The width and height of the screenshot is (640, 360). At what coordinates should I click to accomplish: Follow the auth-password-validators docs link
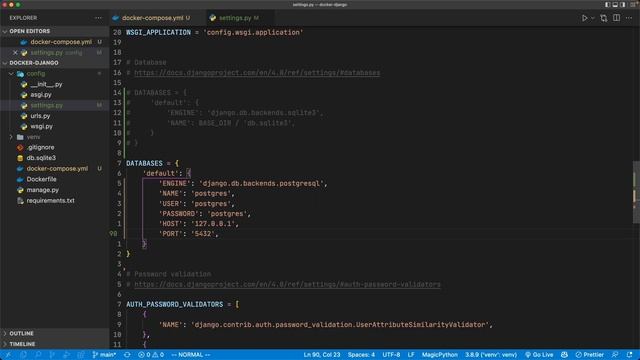coord(287,284)
